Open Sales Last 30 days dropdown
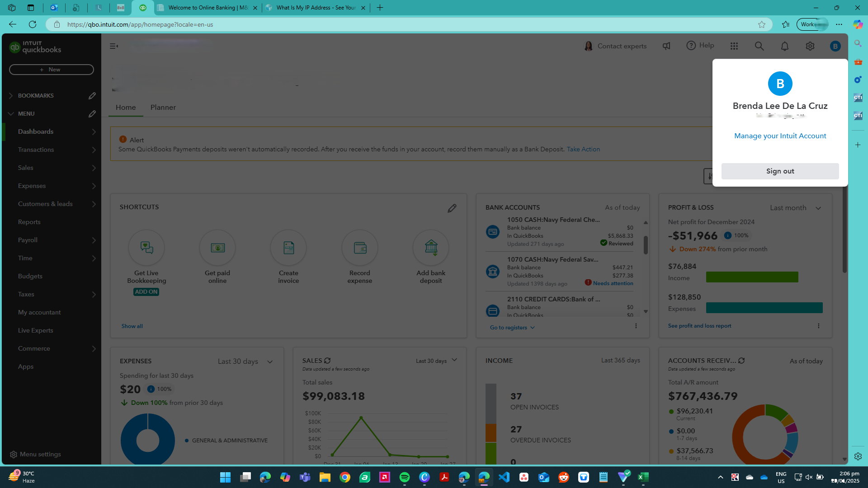Image resolution: width=868 pixels, height=488 pixels. 436,361
